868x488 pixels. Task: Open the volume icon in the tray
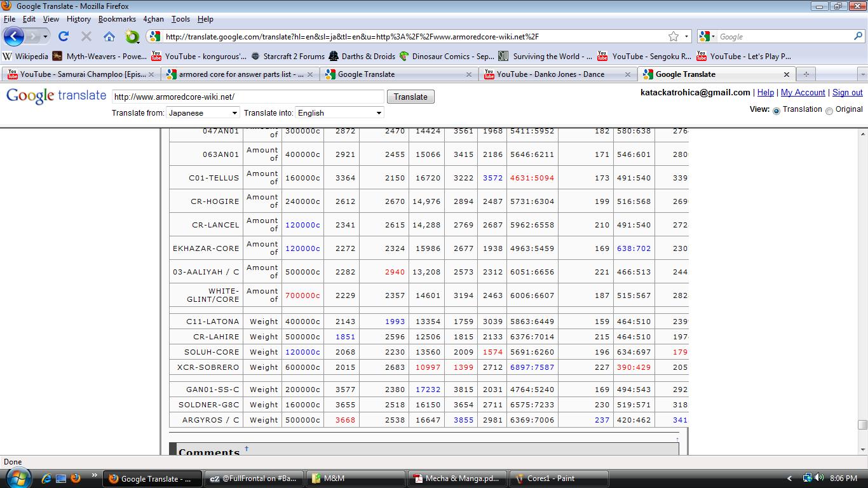[x=818, y=478]
